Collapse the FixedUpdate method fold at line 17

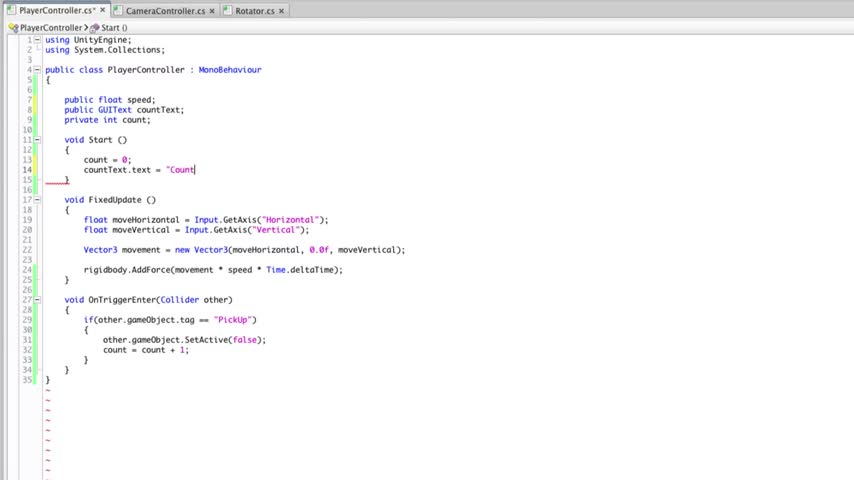(37, 200)
